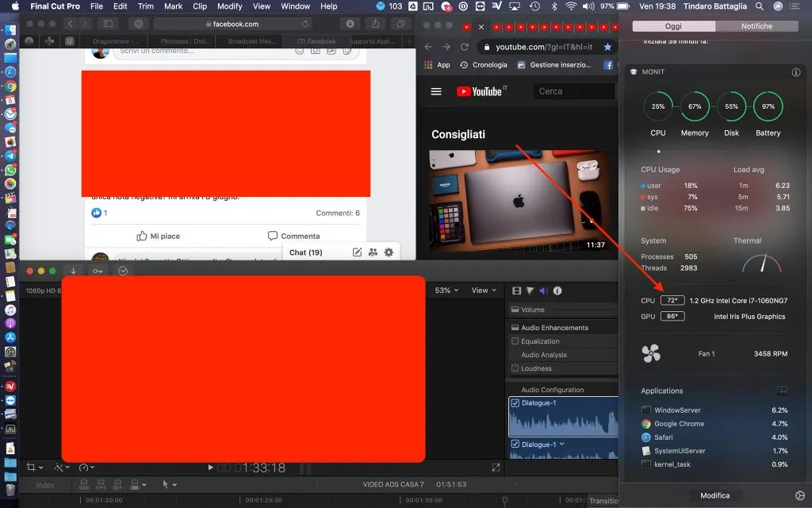Open Facebook chat options gear icon
Viewport: 812px width, 508px height.
pyautogui.click(x=389, y=252)
